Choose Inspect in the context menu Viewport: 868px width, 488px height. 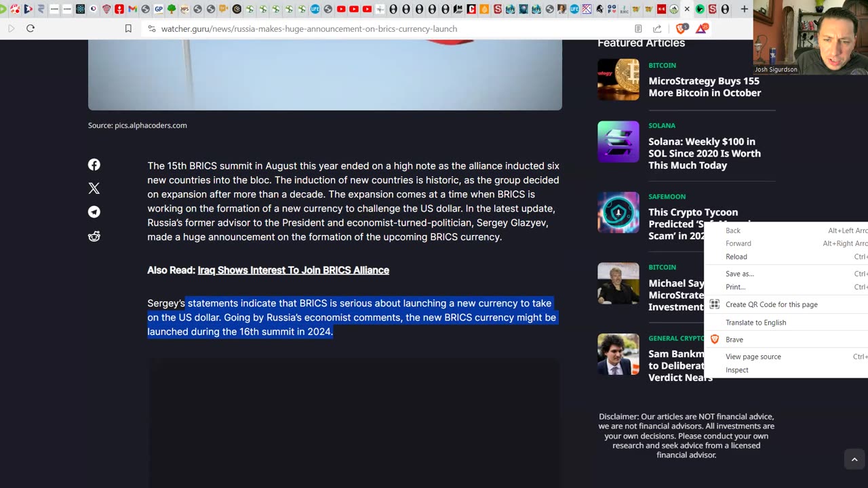click(x=786, y=370)
